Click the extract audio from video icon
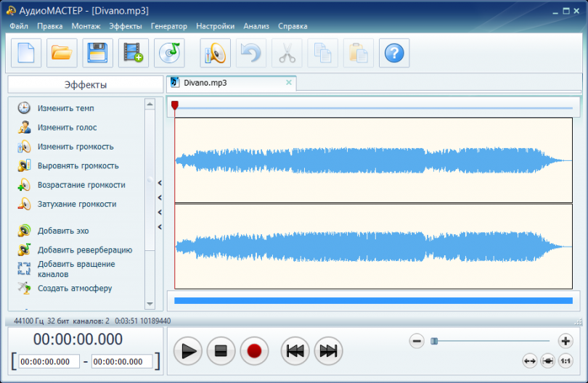 [134, 53]
